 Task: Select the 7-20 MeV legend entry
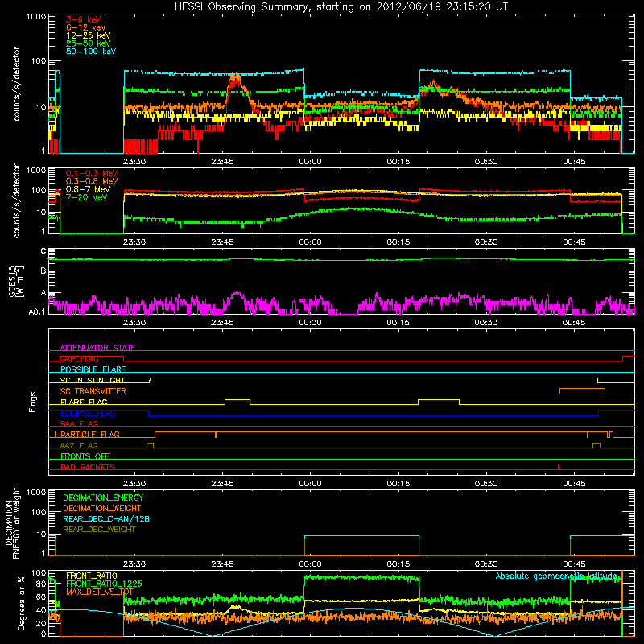(87, 197)
